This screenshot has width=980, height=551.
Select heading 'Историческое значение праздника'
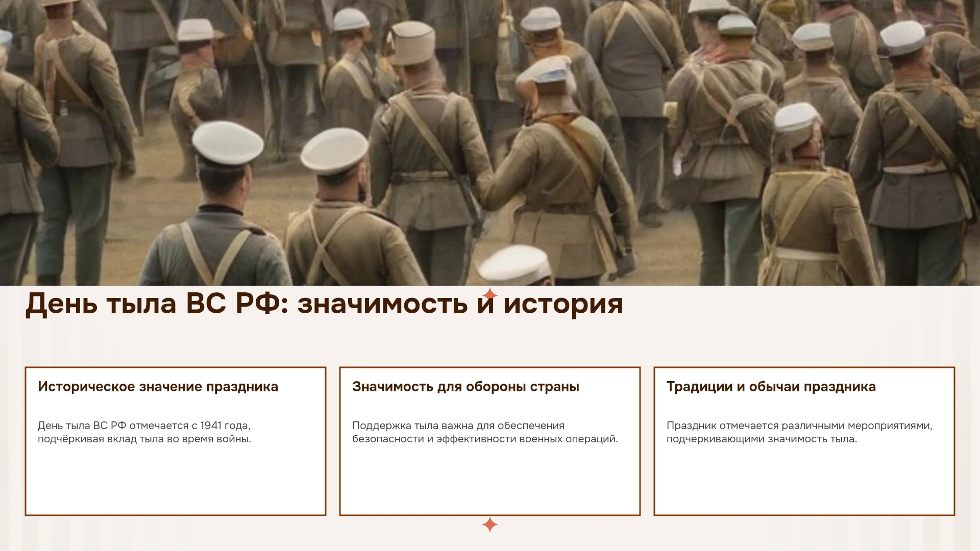click(158, 387)
